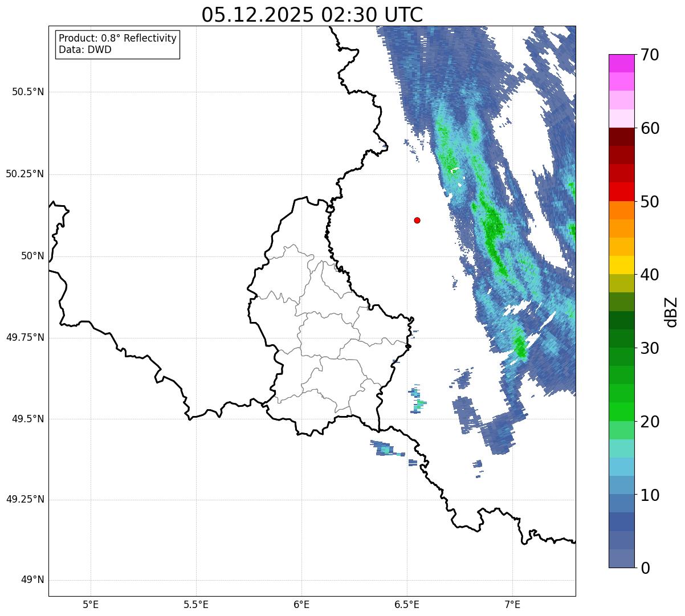The width and height of the screenshot is (685, 616).
Task: Click the 6.5°E longitude label
Action: [x=407, y=604]
